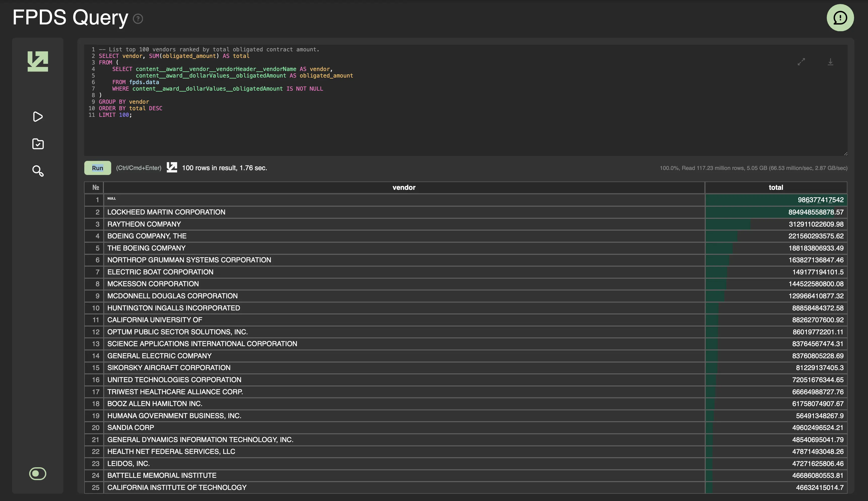Click the (Ctrl/Cmd+Enter) shortcut hint
The height and width of the screenshot is (501, 868).
139,168
